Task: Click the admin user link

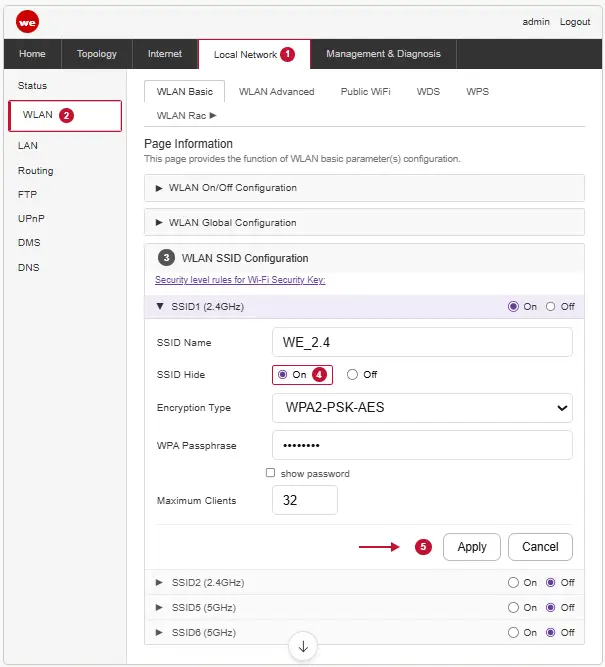Action: [x=536, y=22]
